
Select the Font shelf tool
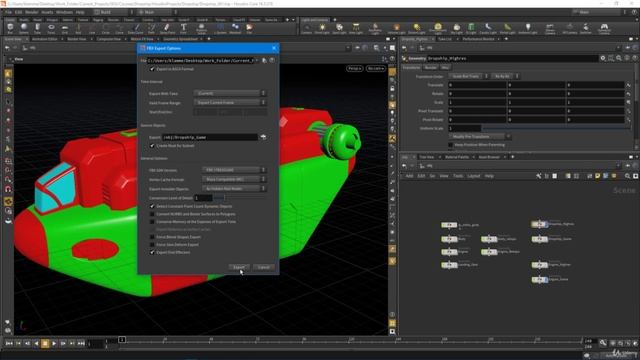pyautogui.click(x=184, y=29)
